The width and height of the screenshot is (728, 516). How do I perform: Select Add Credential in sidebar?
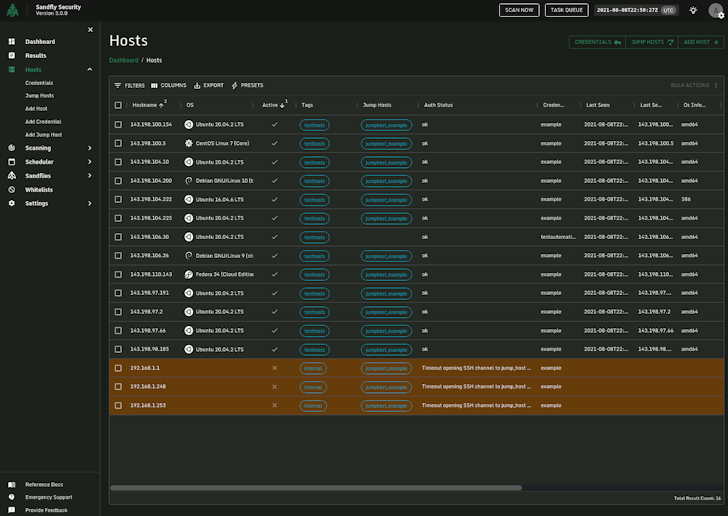click(43, 122)
